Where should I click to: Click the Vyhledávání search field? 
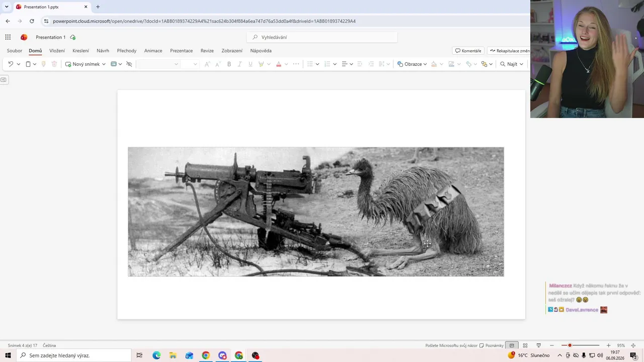[322, 37]
